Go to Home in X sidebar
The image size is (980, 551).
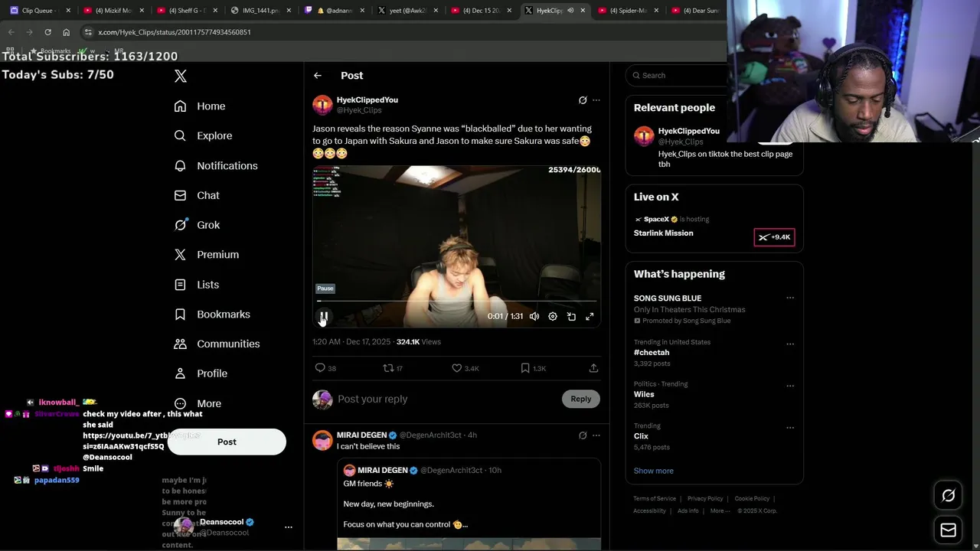coord(200,106)
